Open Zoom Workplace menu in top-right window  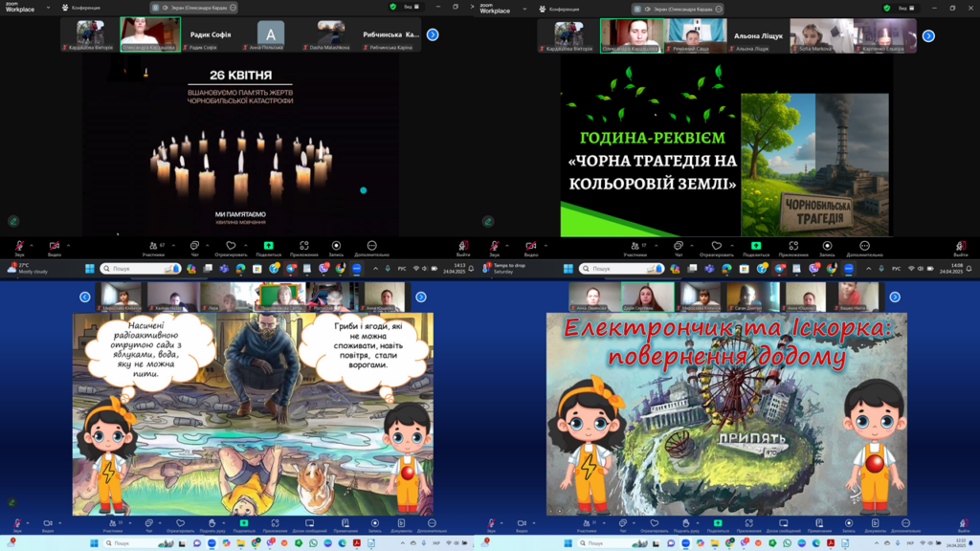pos(502,8)
